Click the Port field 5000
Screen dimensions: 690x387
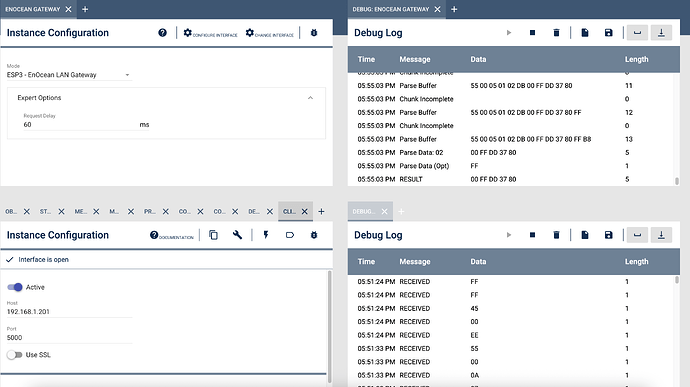pyautogui.click(x=69, y=338)
